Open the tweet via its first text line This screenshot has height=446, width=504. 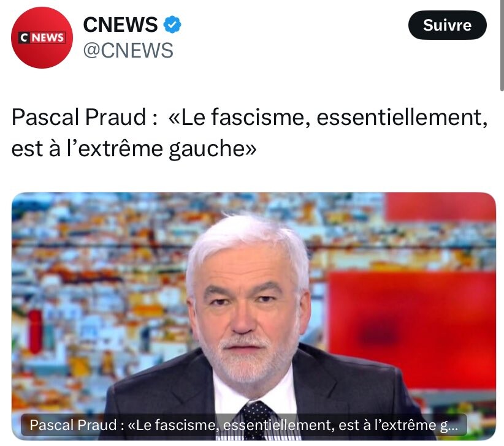point(250,118)
